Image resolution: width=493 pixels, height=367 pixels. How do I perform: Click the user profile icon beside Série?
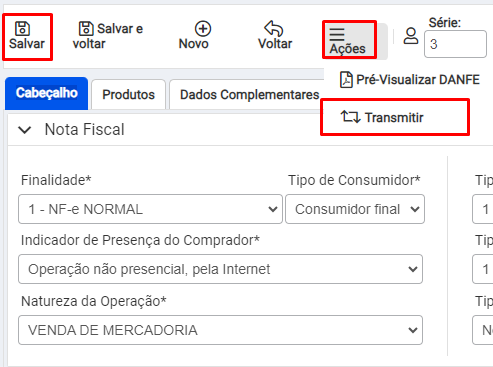coord(411,36)
